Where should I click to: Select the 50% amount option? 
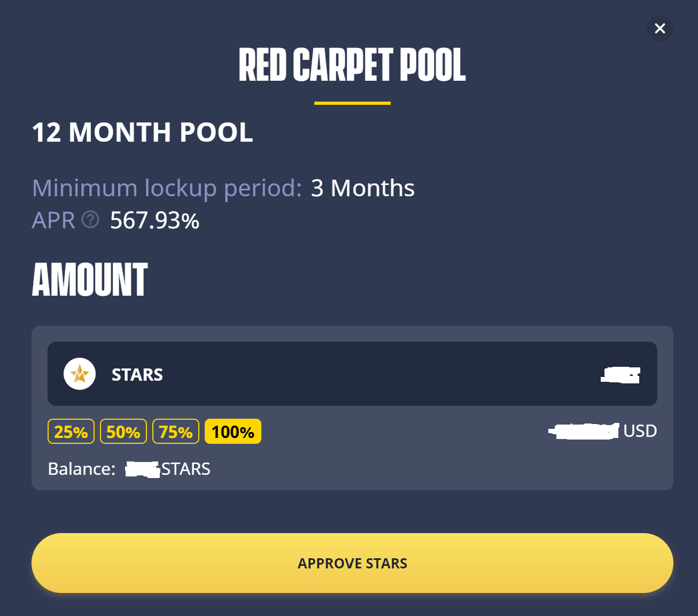point(123,432)
